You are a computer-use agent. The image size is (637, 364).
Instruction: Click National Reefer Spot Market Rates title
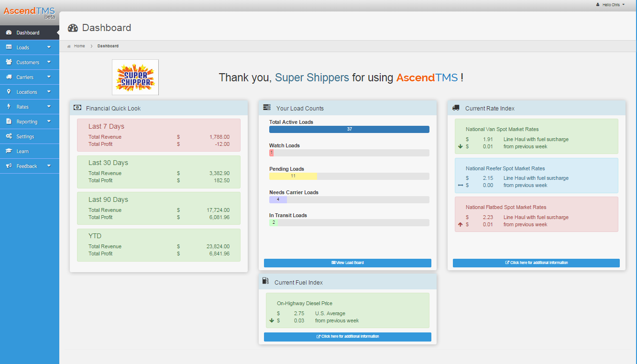point(505,168)
